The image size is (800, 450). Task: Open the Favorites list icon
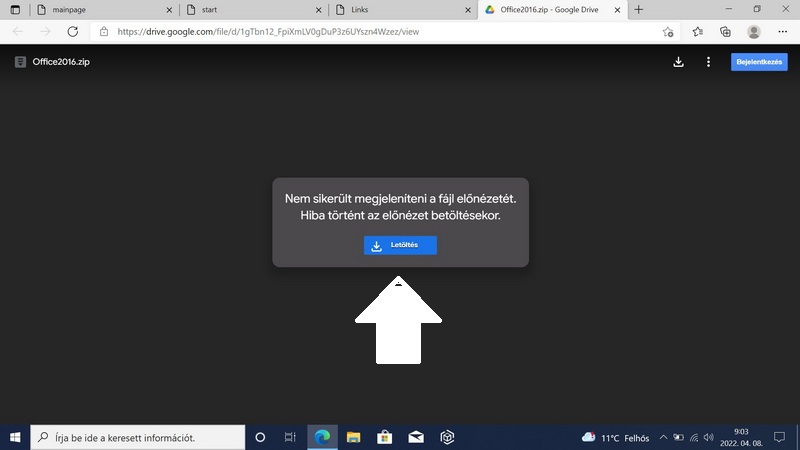(698, 31)
